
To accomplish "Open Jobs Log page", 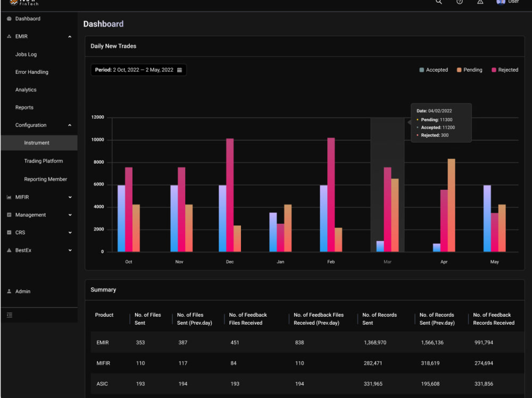I will coord(26,54).
